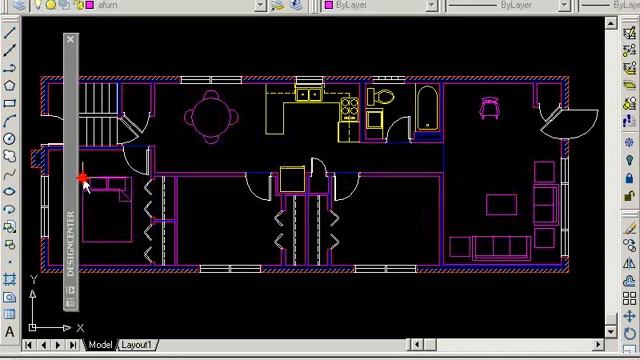
Task: Select the Line draw tool
Action: [x=9, y=33]
